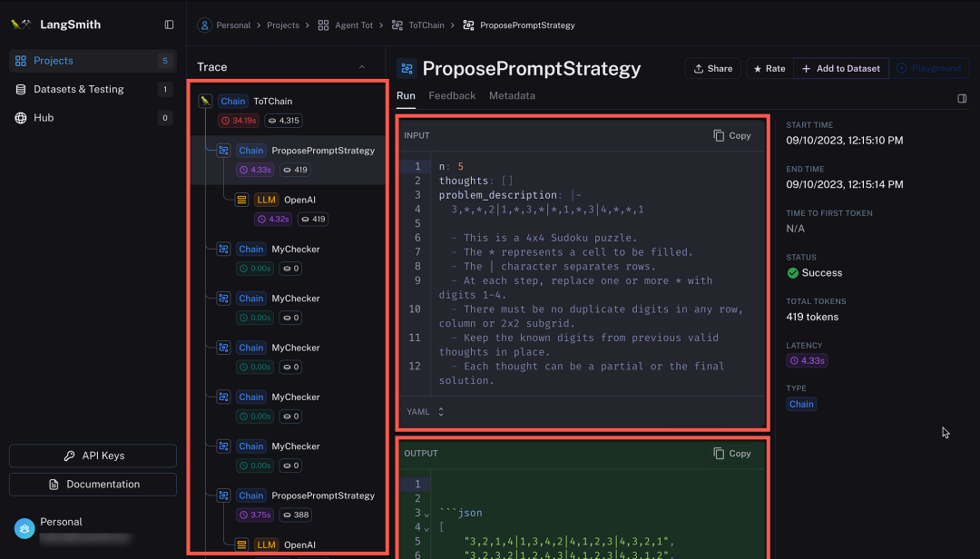Go to ToTChain breadcrumb
This screenshot has width=980, height=559.
point(426,25)
